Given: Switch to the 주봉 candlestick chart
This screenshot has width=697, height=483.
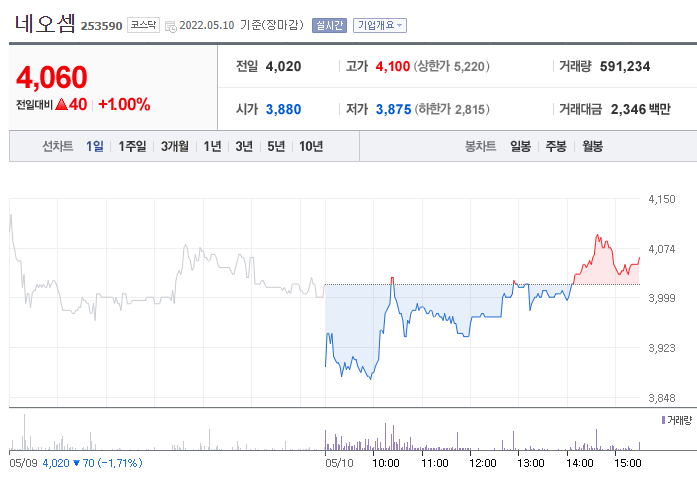Looking at the screenshot, I should point(556,146).
